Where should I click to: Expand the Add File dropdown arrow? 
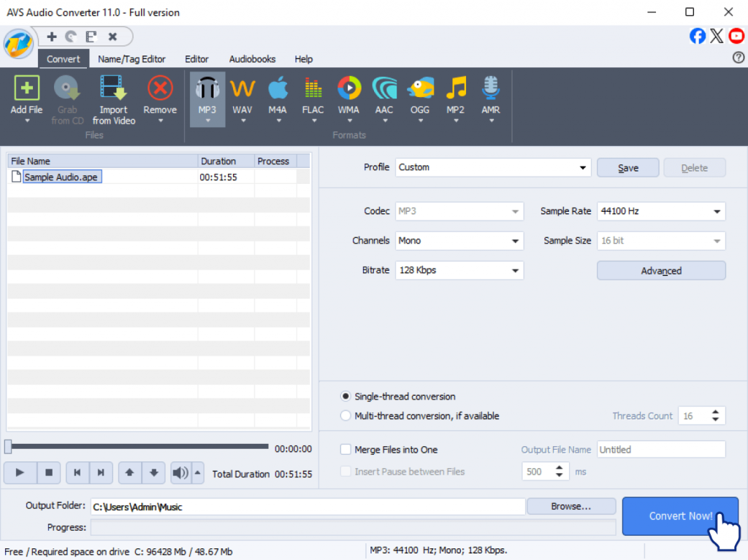[27, 121]
